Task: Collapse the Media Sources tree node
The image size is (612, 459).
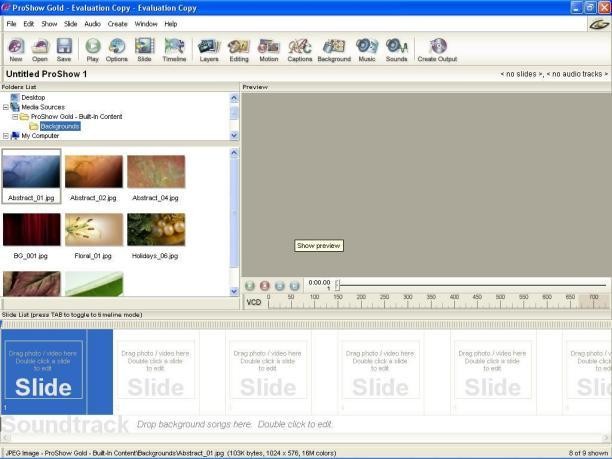Action: 5,107
